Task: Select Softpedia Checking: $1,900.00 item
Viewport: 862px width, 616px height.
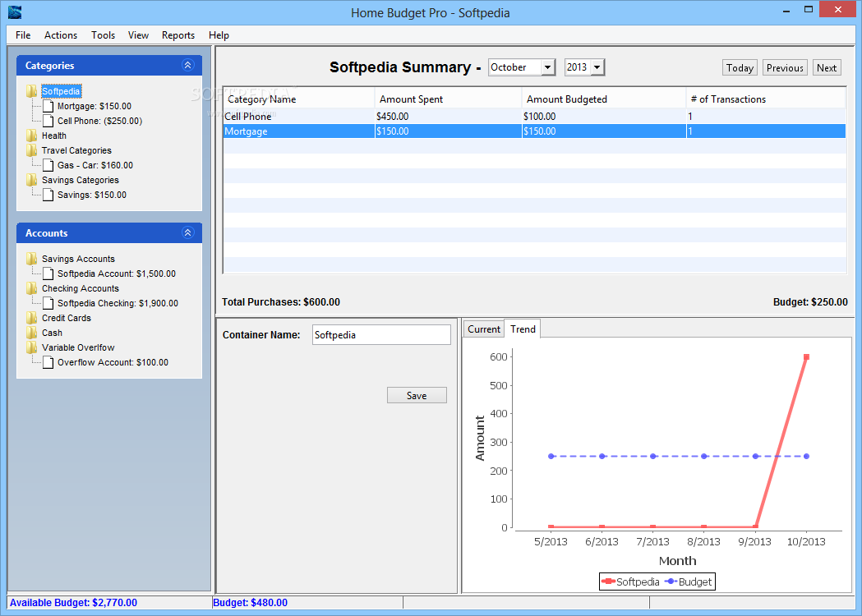Action: pyautogui.click(x=118, y=303)
